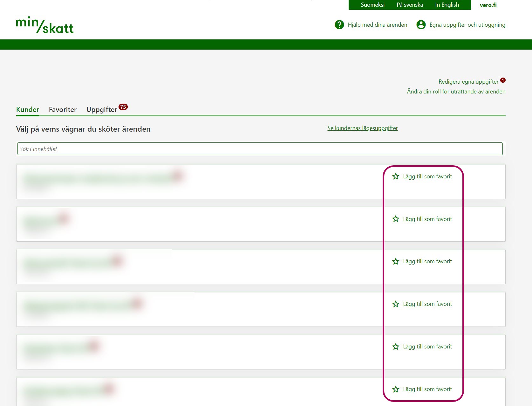Select the Kunder tab

pyautogui.click(x=28, y=110)
